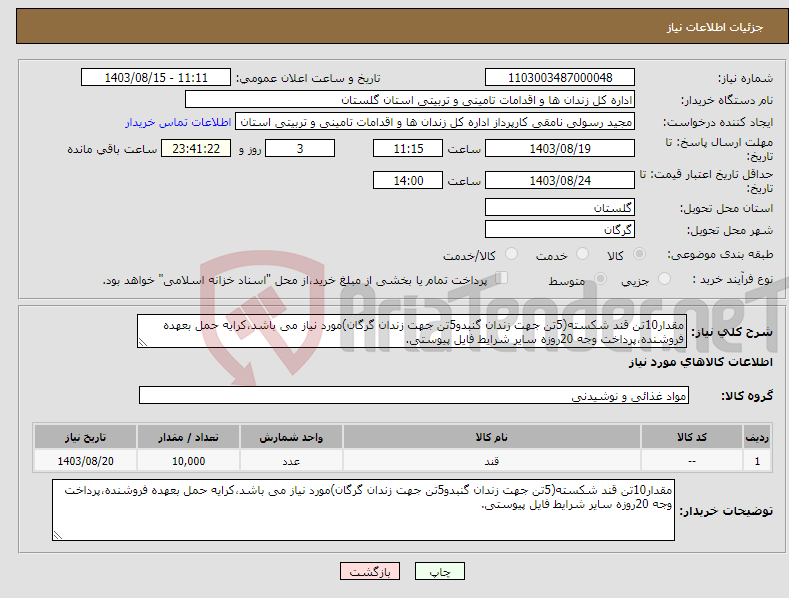This screenshot has height=598, width=789.
Task: Click the unit cell عدد
Action: (x=291, y=461)
